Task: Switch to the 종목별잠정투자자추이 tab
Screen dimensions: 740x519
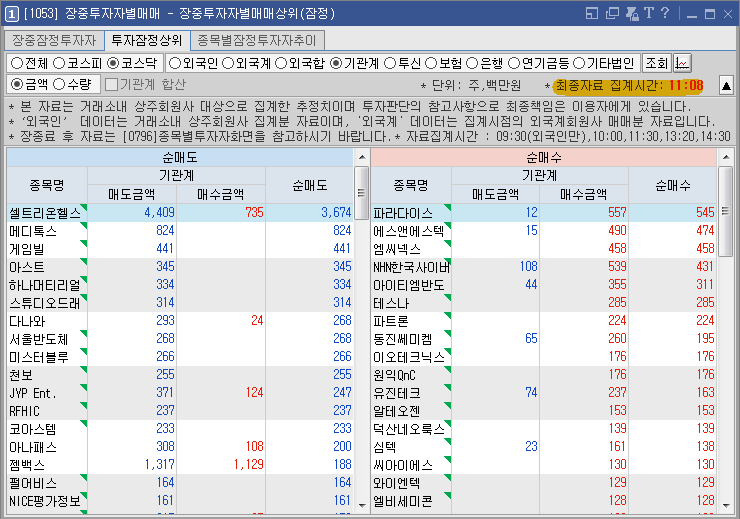Action: point(256,41)
